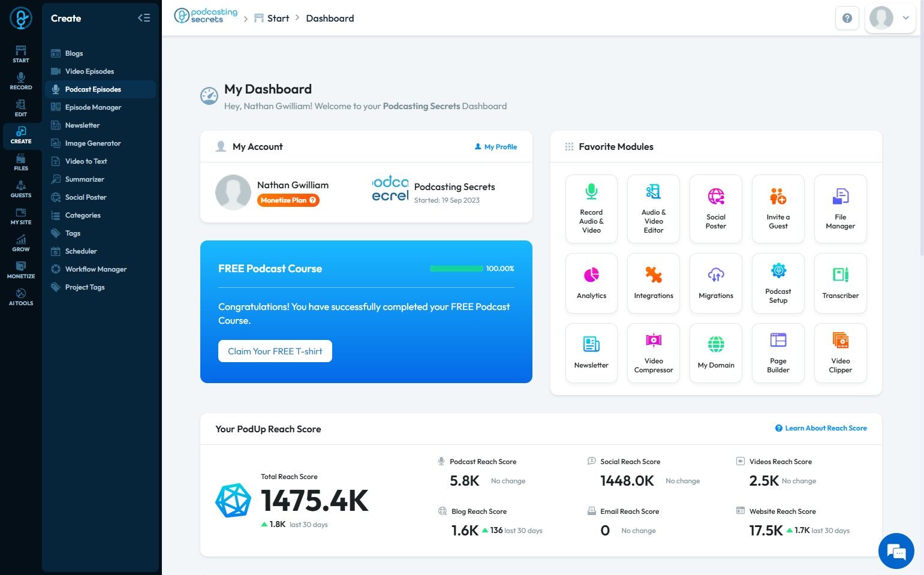This screenshot has width=924, height=575.
Task: Open the Guests section in left rail
Action: [x=21, y=189]
